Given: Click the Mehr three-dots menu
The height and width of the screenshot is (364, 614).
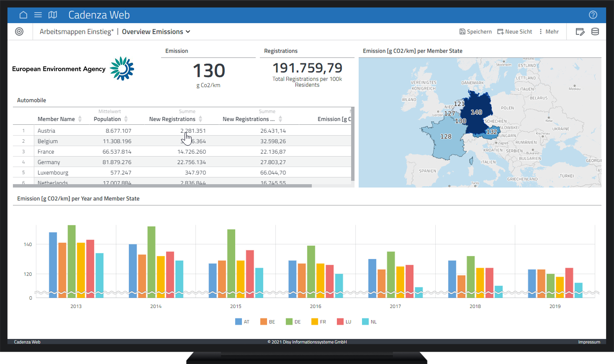Looking at the screenshot, I should (549, 32).
